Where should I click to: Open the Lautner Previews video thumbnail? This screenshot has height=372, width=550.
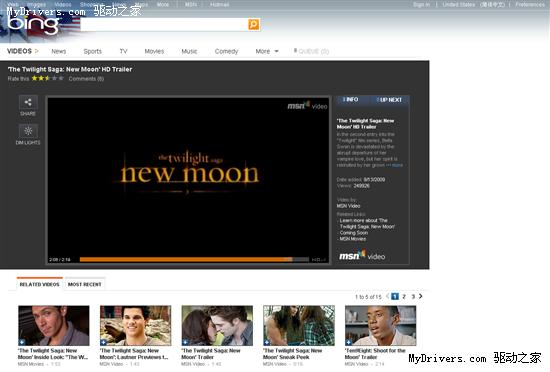pyautogui.click(x=135, y=325)
